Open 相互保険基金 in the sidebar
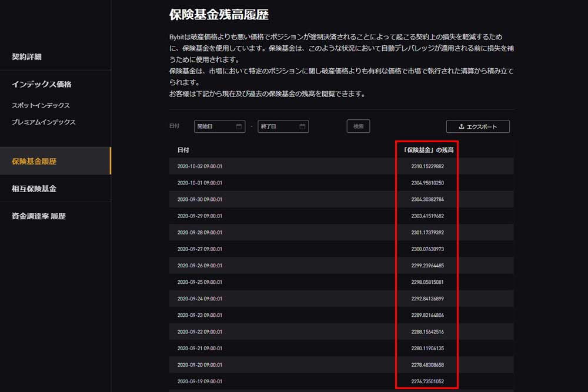The width and height of the screenshot is (588, 392). [34, 189]
